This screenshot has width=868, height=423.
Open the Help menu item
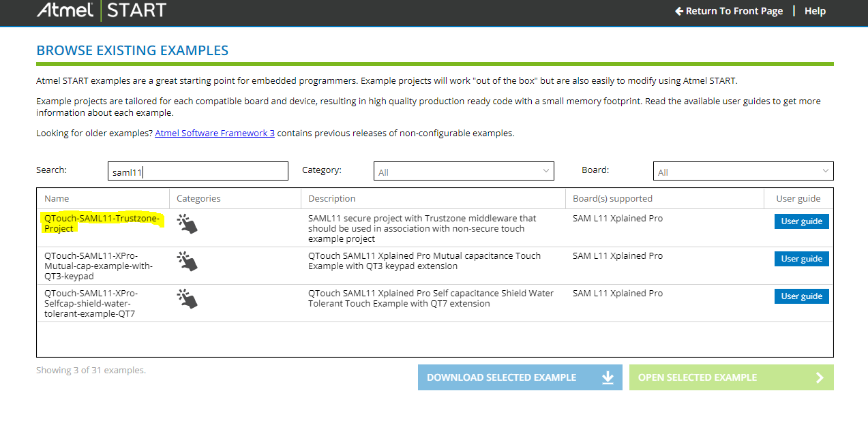point(815,11)
